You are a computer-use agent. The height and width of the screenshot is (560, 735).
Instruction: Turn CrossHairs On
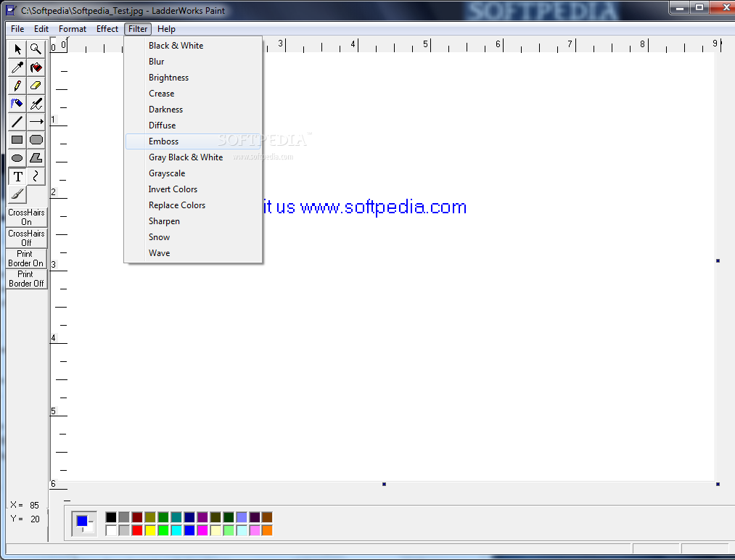coord(26,217)
